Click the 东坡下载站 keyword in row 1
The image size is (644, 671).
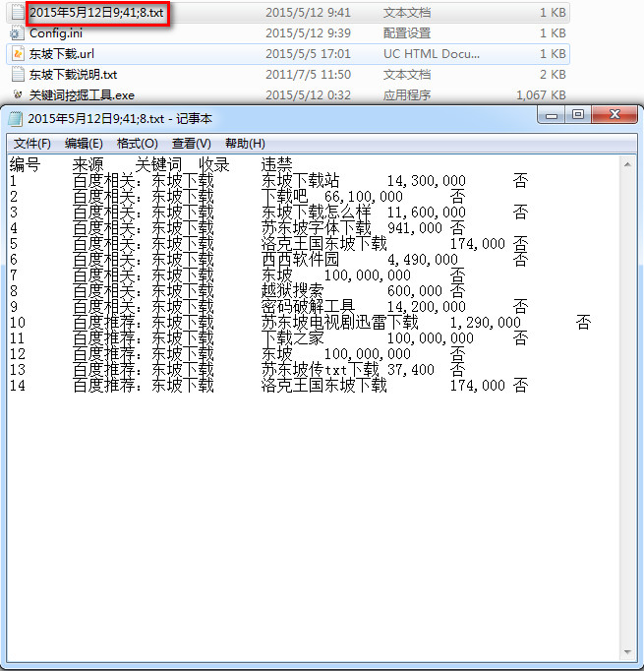[x=300, y=181]
